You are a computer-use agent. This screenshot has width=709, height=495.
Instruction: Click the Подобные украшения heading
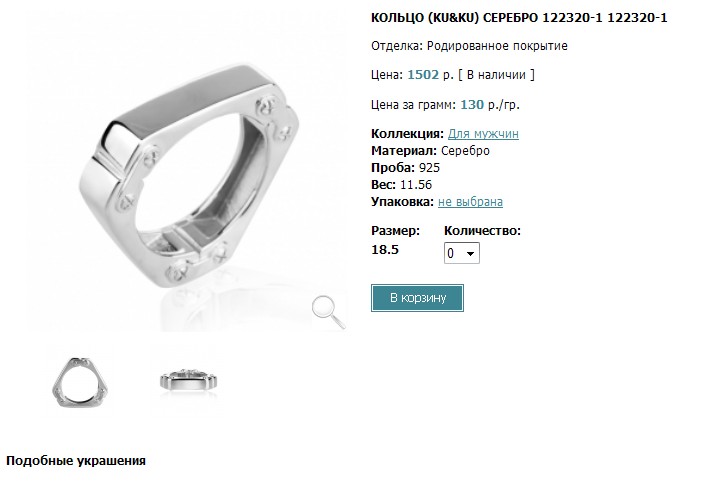(x=76, y=461)
